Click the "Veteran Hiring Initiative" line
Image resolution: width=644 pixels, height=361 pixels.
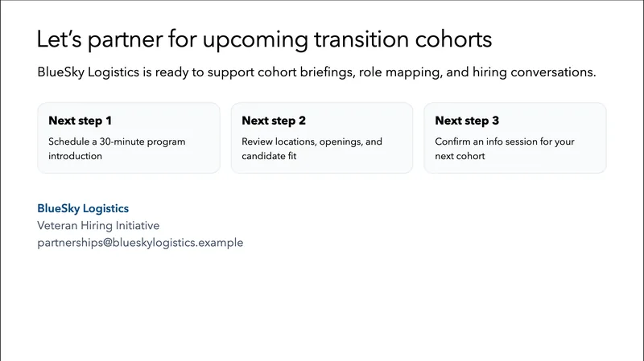click(x=98, y=225)
